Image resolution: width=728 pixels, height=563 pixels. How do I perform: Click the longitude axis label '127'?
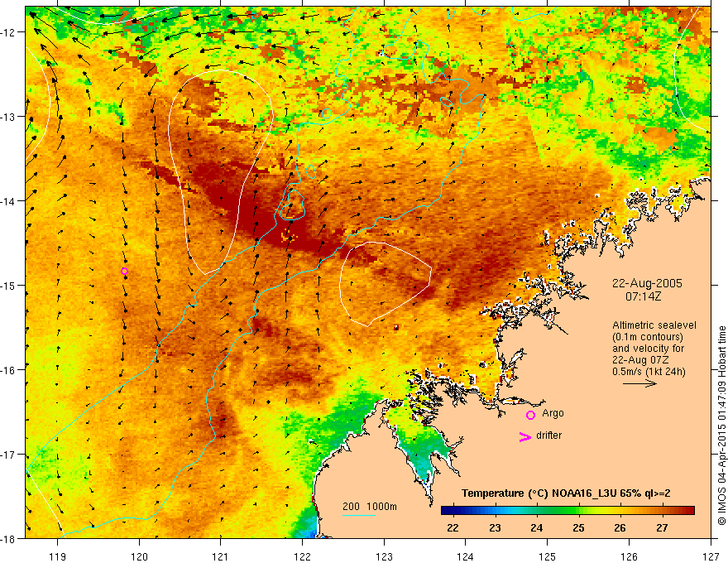tap(711, 556)
